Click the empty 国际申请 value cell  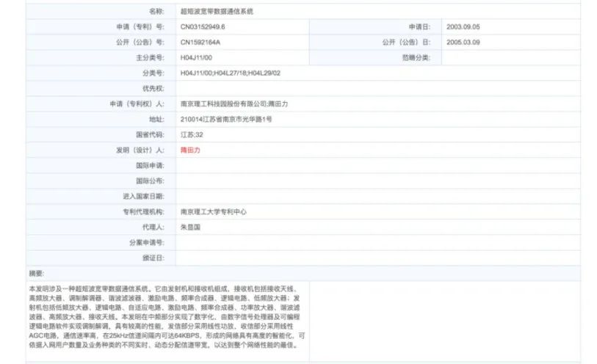378,165
